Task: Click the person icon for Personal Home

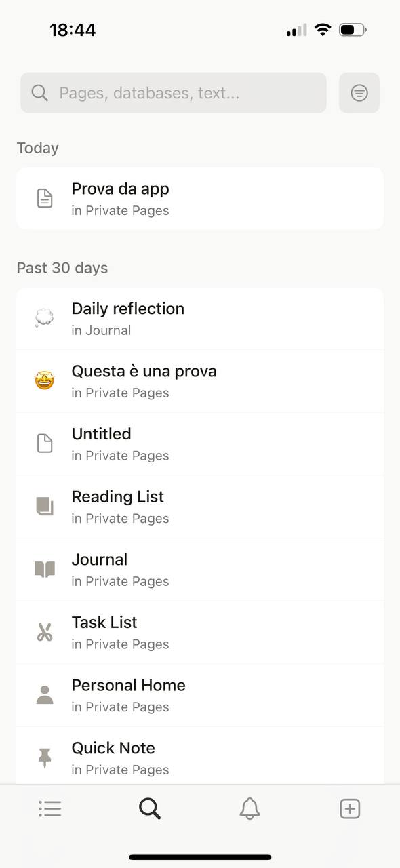Action: 43,694
